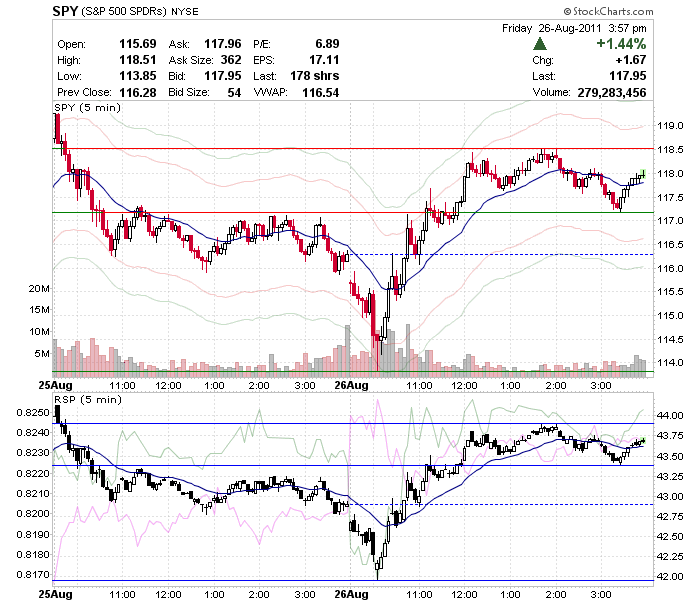
Task: Click the EPS value 17.11
Action: [324, 60]
